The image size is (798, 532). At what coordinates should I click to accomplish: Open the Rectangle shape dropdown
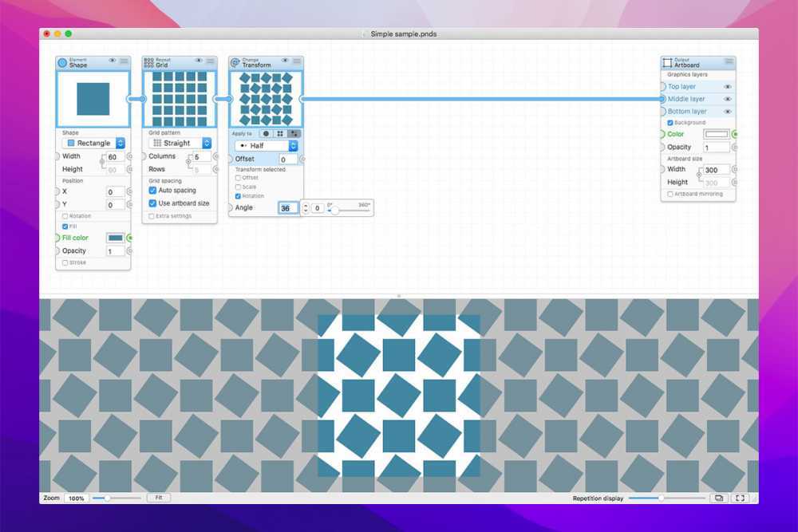click(93, 142)
